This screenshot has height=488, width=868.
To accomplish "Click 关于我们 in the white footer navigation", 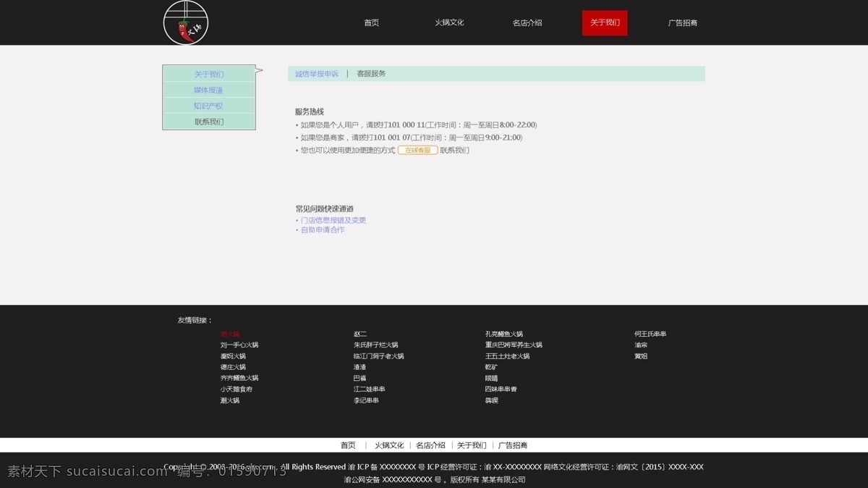I will [x=472, y=445].
